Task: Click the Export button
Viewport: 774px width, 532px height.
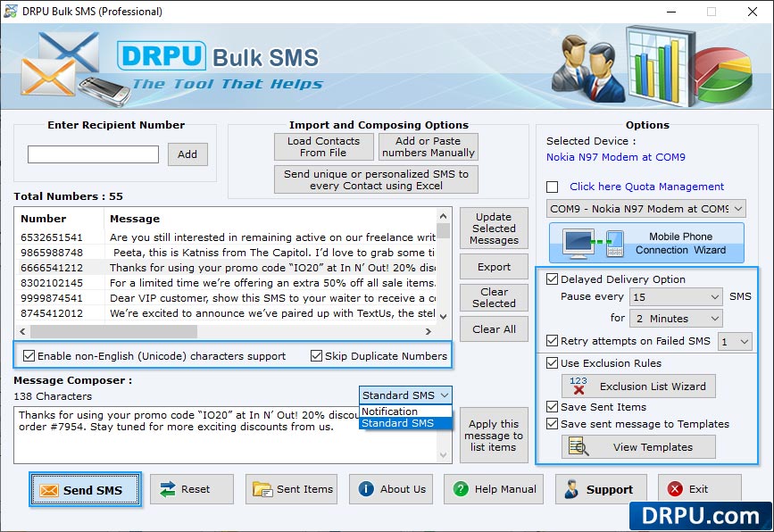Action: tap(494, 267)
